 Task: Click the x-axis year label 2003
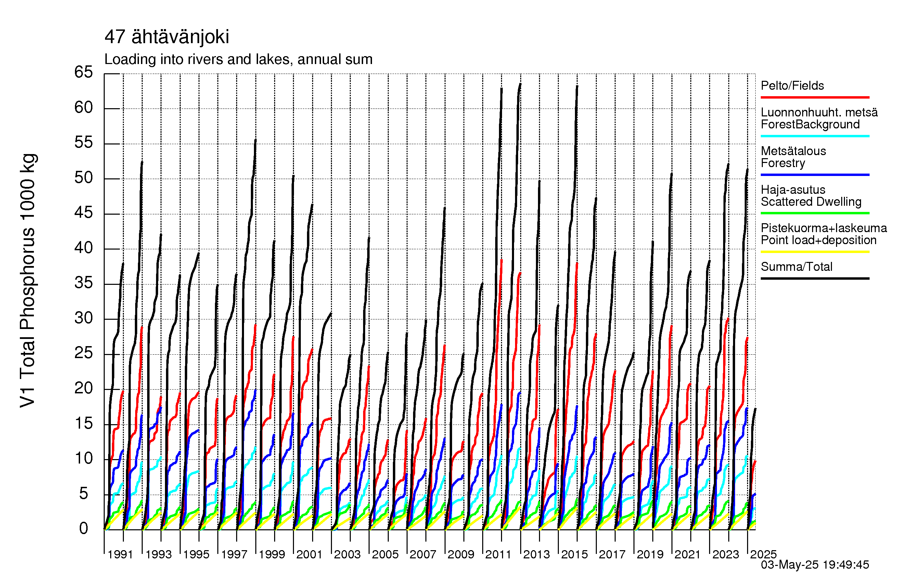[x=347, y=554]
